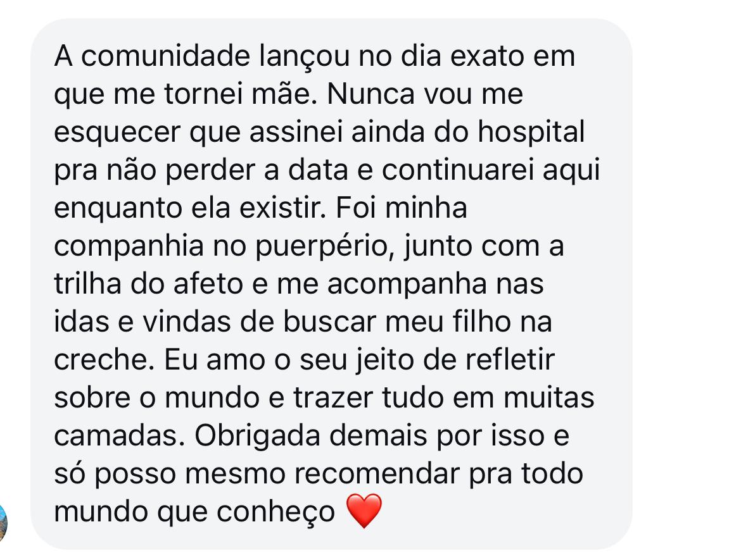Image resolution: width=741 pixels, height=560 pixels.
Task: Click the phrase 'enquanto ela existir'
Action: pos(189,209)
